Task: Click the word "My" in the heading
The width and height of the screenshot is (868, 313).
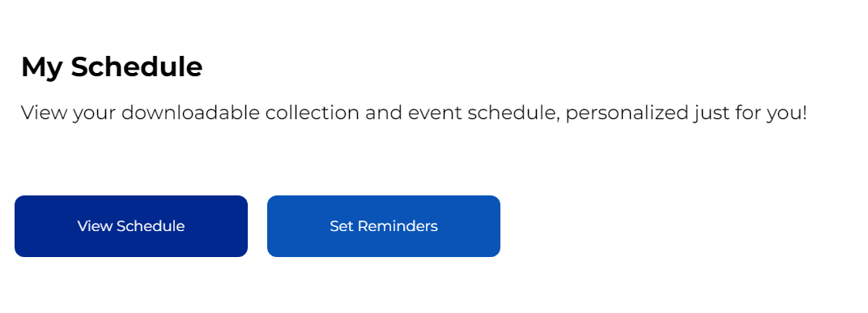Action: [x=42, y=67]
